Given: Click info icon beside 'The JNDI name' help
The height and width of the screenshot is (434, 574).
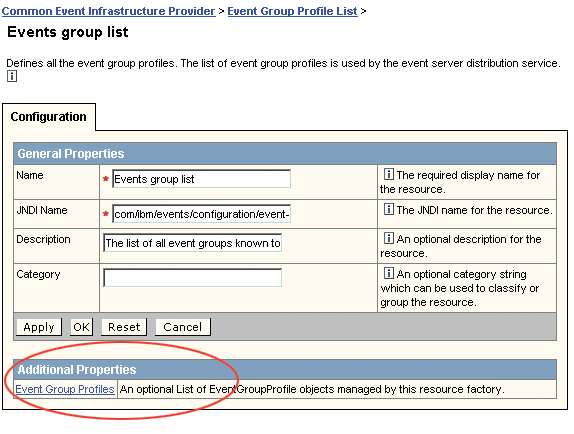Looking at the screenshot, I should tap(388, 209).
